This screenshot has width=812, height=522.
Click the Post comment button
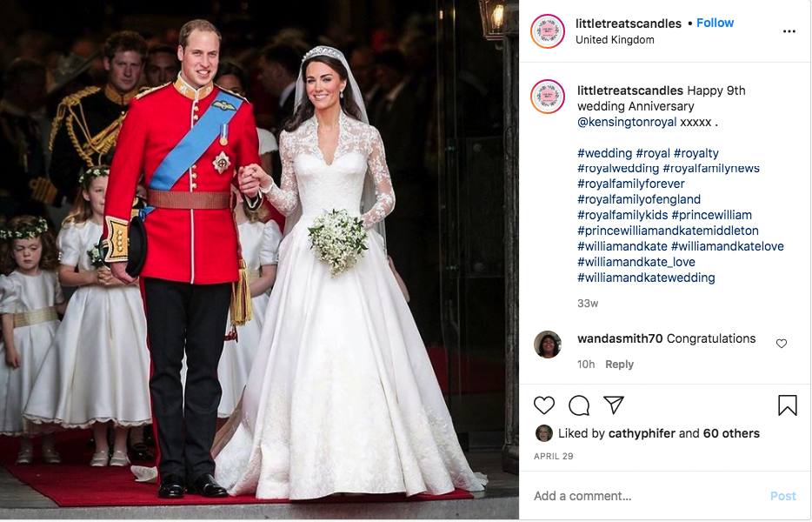coord(782,496)
